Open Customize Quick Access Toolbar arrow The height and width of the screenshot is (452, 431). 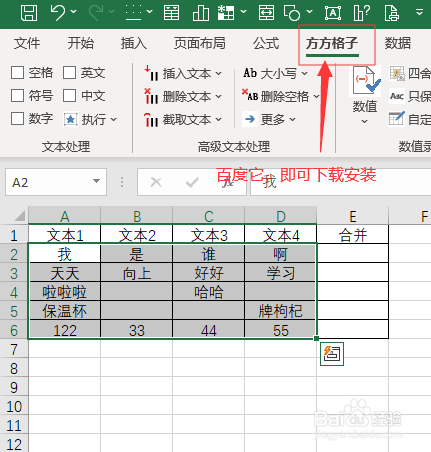coord(419,12)
